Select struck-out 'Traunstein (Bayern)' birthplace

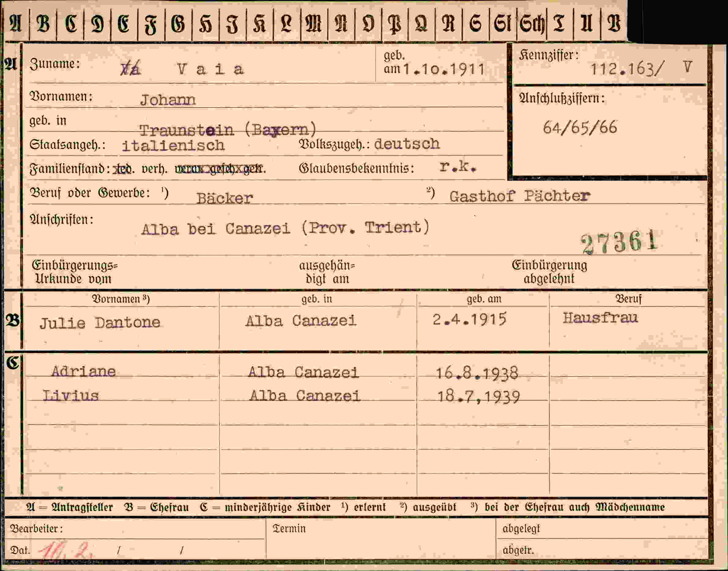[228, 130]
